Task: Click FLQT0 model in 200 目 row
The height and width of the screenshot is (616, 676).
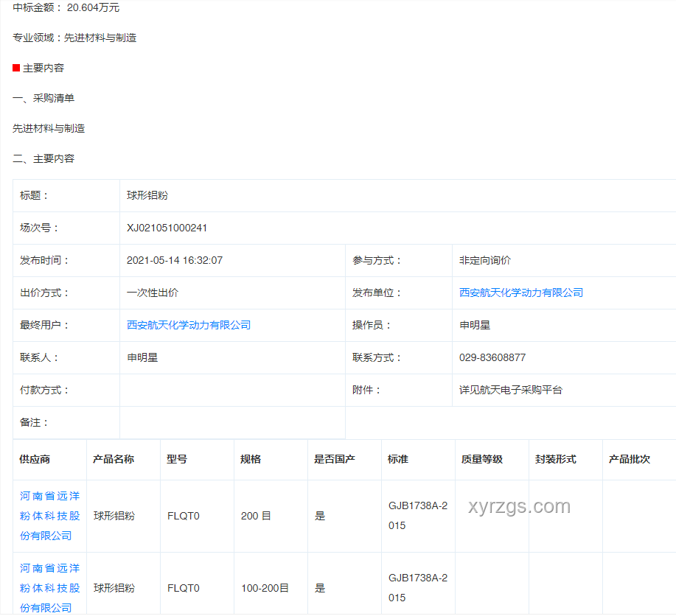Action: coord(184,516)
